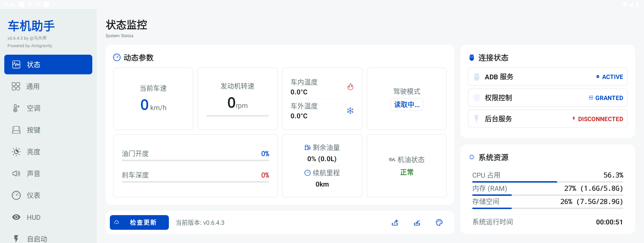
Task: Click the 亮度 sun icon
Action: pos(16,152)
